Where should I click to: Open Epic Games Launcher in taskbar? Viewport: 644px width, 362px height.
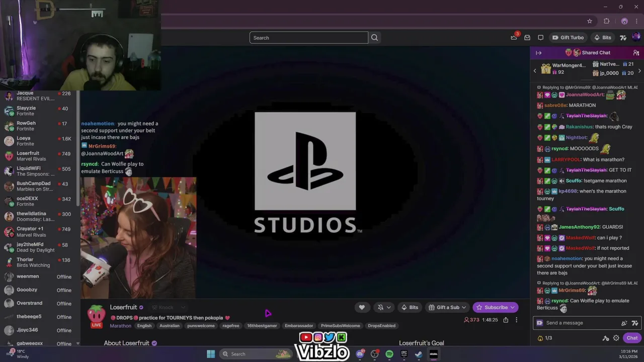point(404,354)
